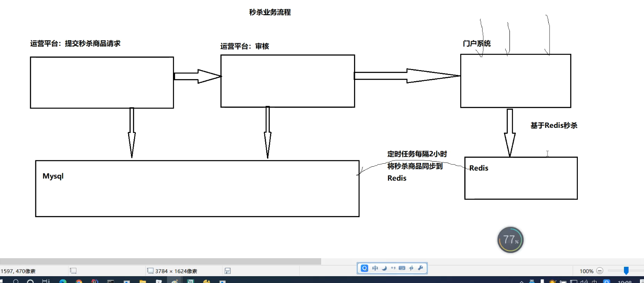This screenshot has width=644, height=283.
Task: Click the 将秒杀商品同步到 text line
Action: click(415, 166)
